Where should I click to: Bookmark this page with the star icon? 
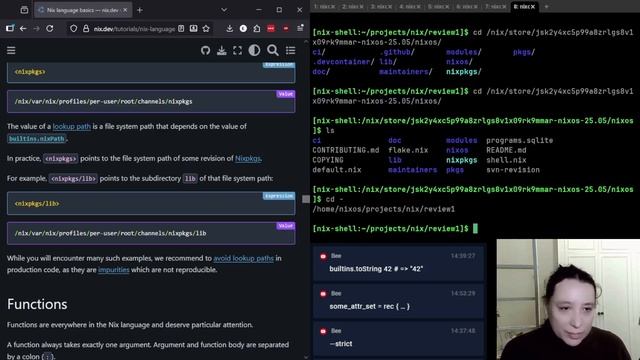click(206, 29)
